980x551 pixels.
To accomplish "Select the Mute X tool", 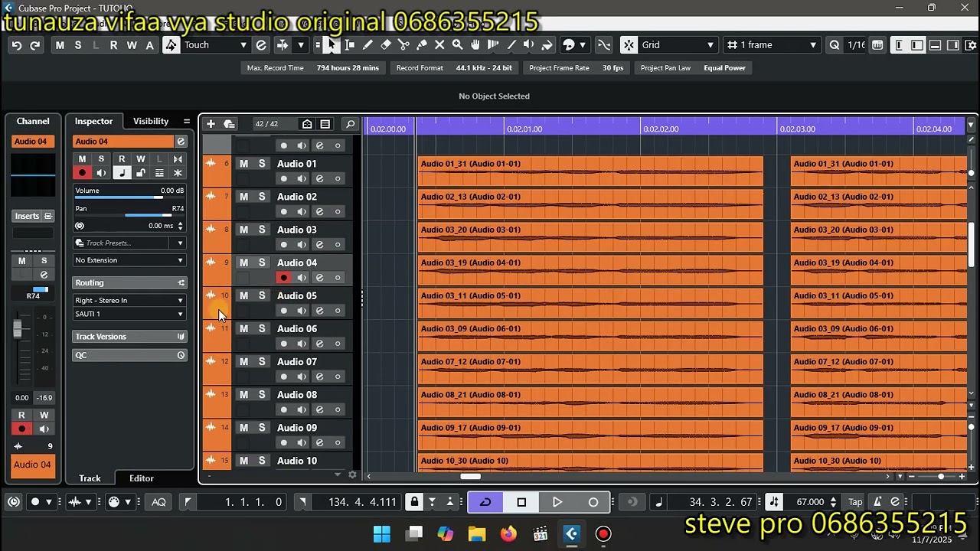I will click(439, 45).
